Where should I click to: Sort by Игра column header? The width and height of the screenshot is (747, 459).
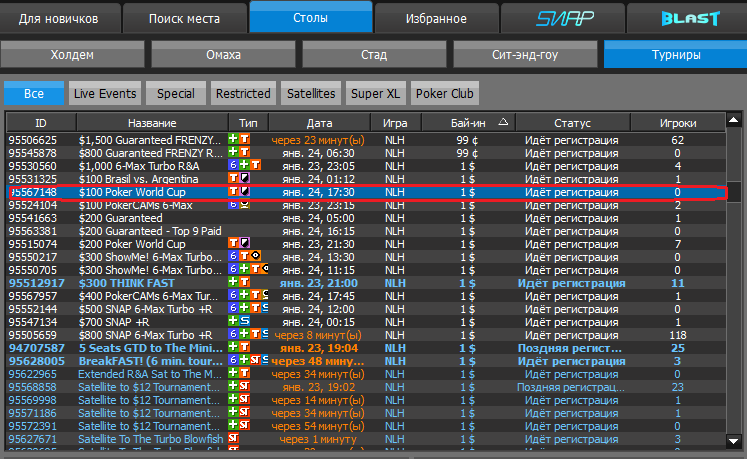point(395,123)
